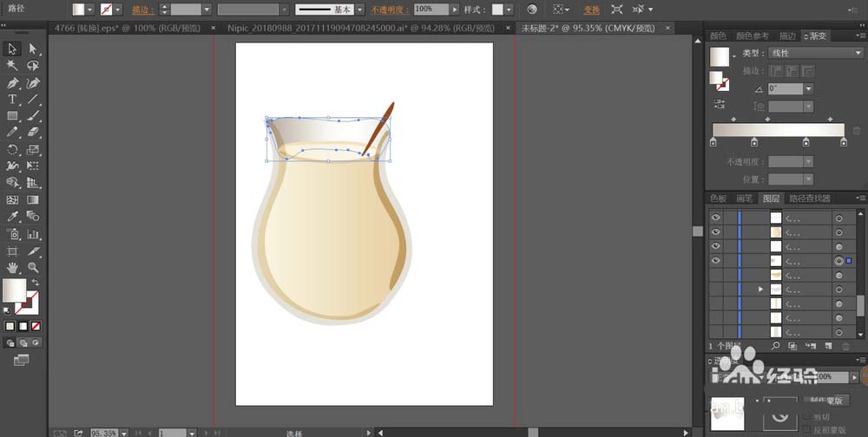Choose the Eyedropper tool
Screen dimensions: 868x437
click(x=12, y=216)
